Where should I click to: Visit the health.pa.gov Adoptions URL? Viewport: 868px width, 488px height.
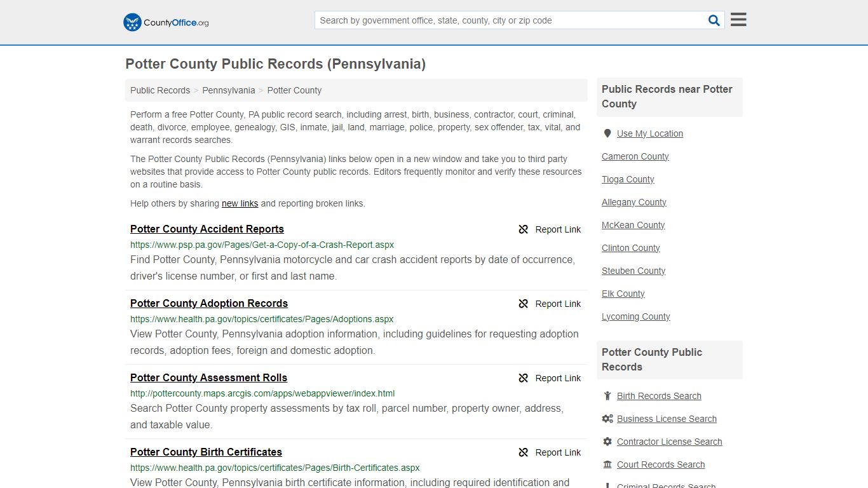click(x=262, y=319)
